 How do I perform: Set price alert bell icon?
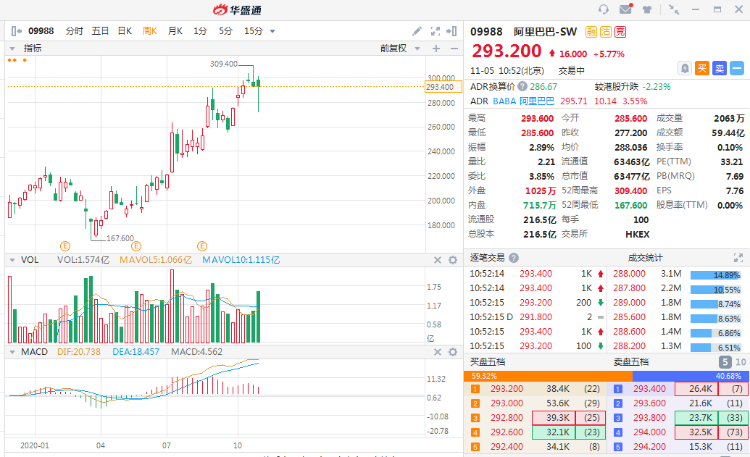(684, 68)
